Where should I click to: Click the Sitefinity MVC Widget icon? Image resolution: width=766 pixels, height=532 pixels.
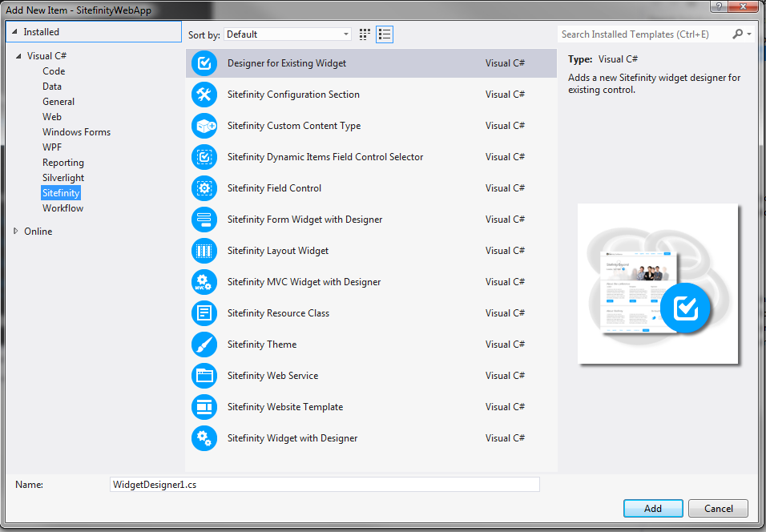(x=204, y=282)
